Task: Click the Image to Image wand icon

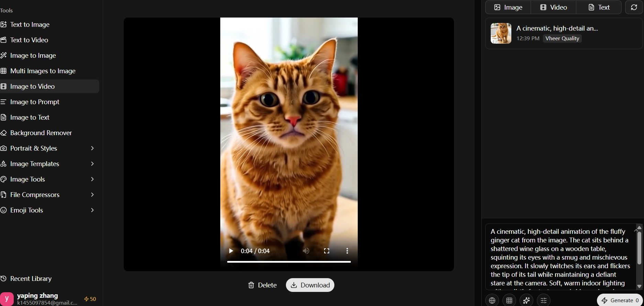Action: point(3,55)
